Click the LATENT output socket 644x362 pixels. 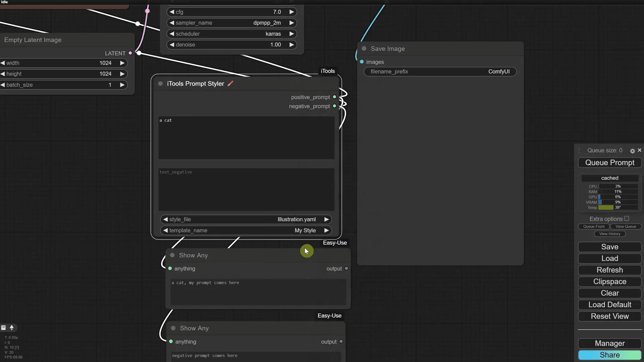[x=130, y=53]
